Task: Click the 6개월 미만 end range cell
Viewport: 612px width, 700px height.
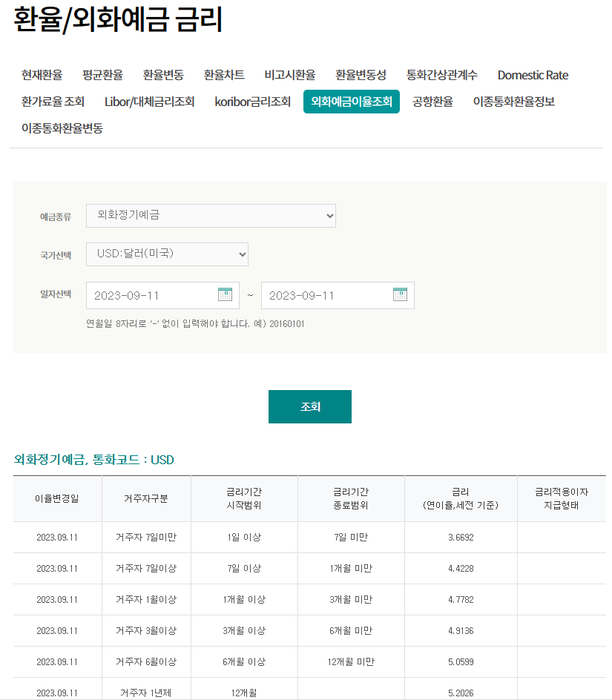Action: [351, 631]
